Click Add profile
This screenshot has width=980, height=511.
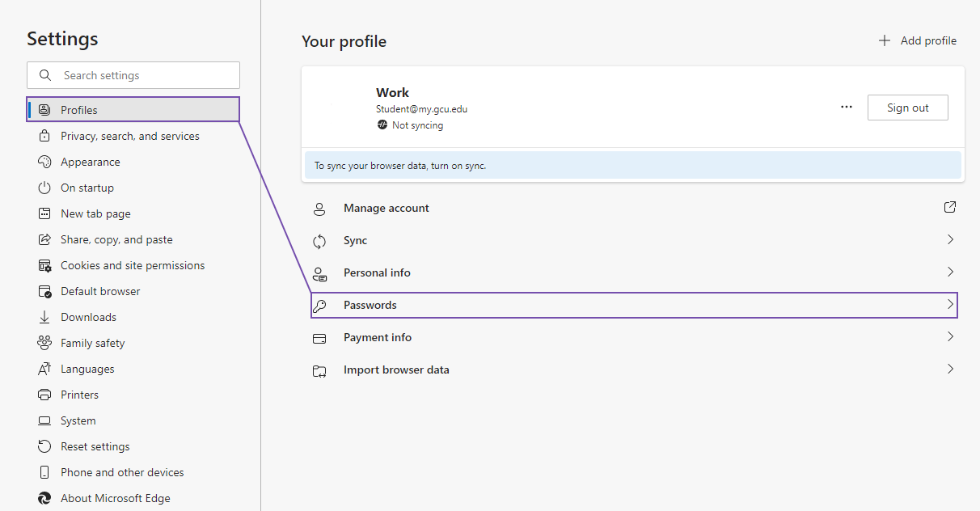tap(917, 40)
